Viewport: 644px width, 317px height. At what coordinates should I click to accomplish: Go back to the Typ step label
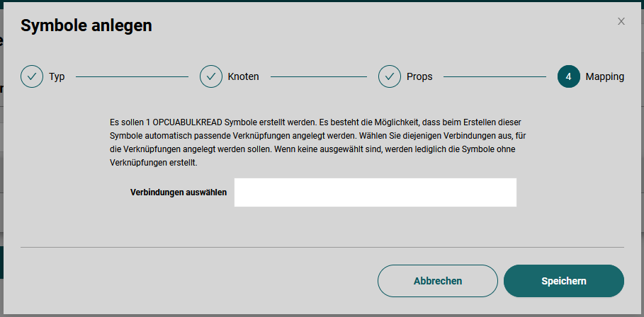(x=57, y=76)
